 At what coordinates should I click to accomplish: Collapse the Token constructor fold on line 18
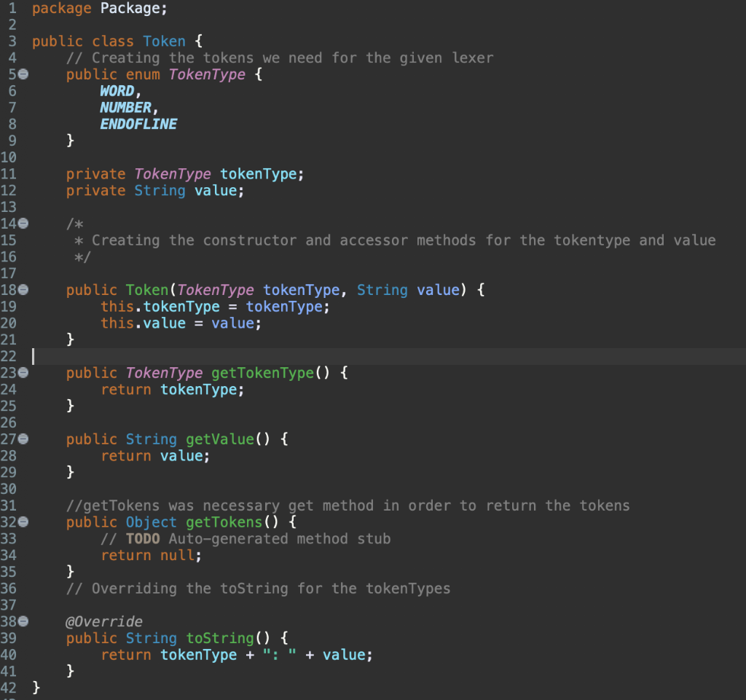coord(23,289)
